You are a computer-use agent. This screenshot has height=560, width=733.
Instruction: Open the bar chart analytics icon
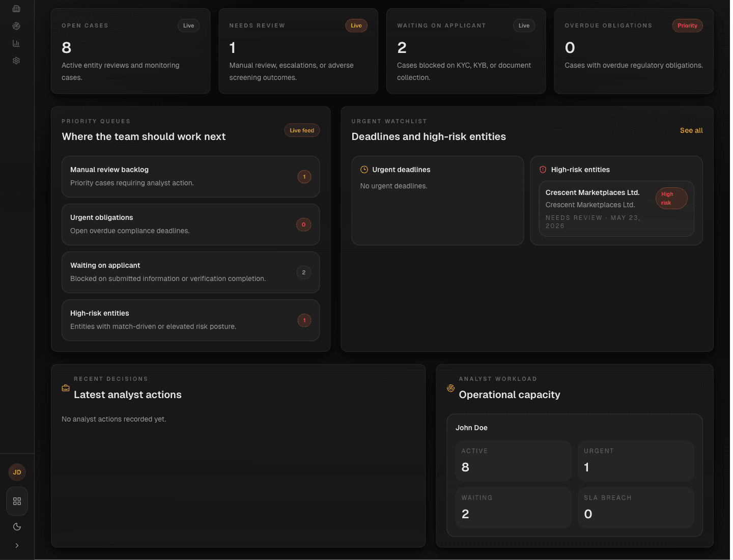coord(16,43)
